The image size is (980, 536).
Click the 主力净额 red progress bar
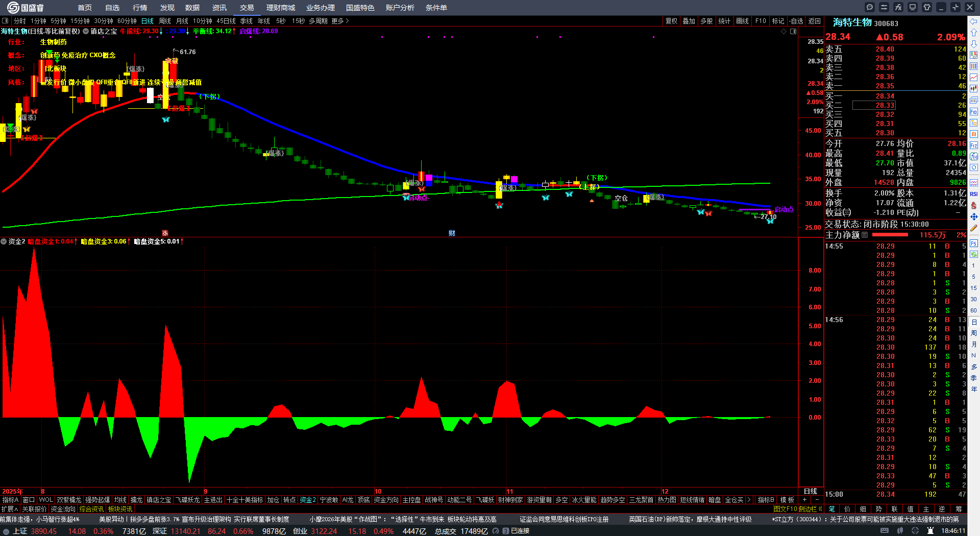(890, 235)
